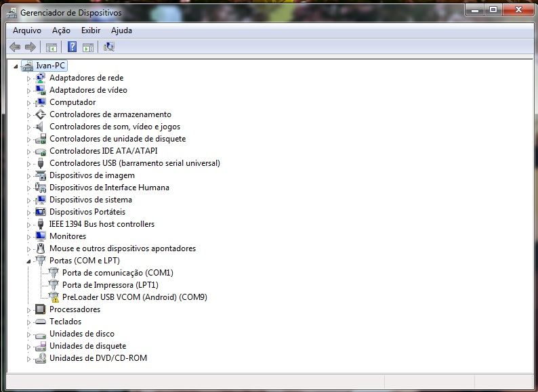538x392 pixels.
Task: Close the Gerenciador de Dispositivos window
Action: [518, 10]
